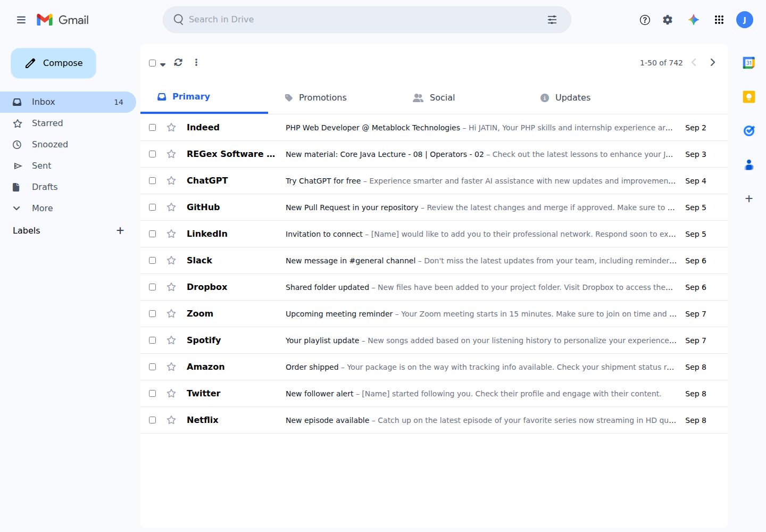Open the account avatar J
The image size is (766, 532).
tap(745, 20)
